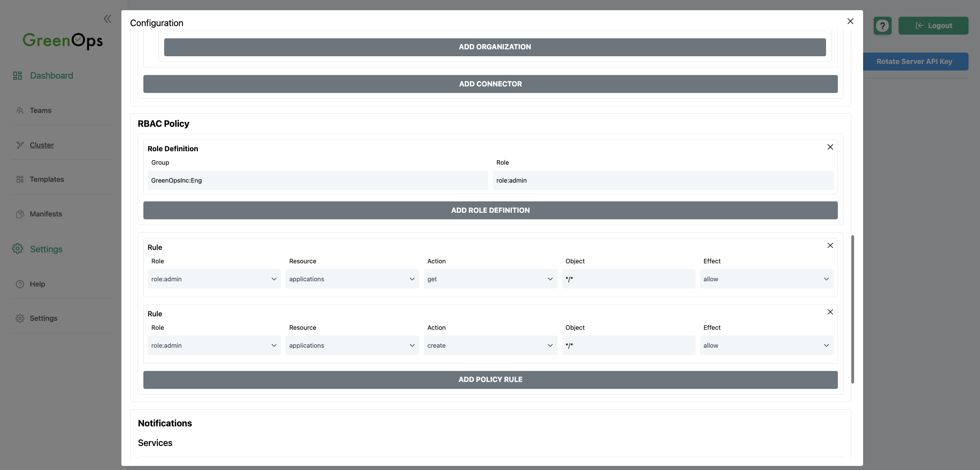Open Resource dropdown in the create rule

[352, 345]
